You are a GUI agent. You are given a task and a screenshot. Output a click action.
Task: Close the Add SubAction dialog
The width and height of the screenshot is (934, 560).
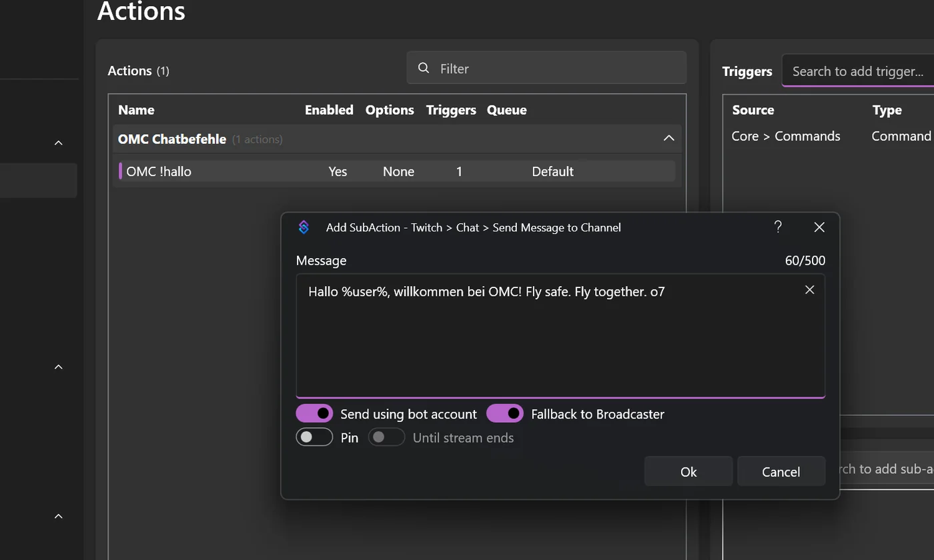point(820,227)
